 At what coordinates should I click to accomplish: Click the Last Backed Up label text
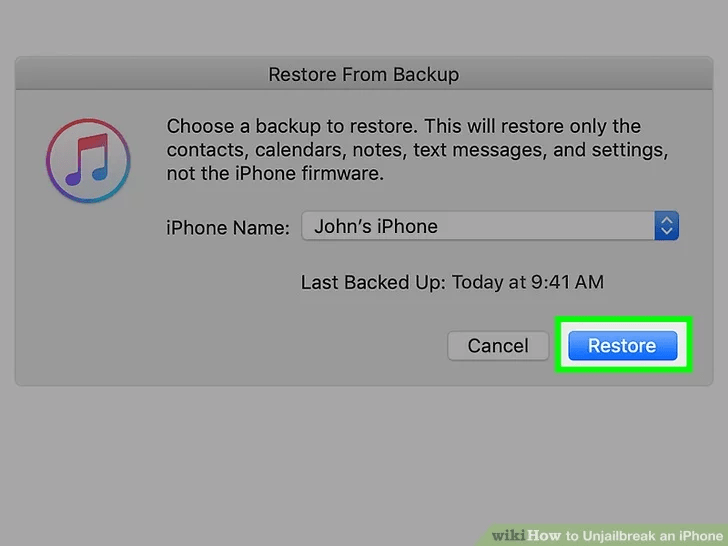click(373, 283)
